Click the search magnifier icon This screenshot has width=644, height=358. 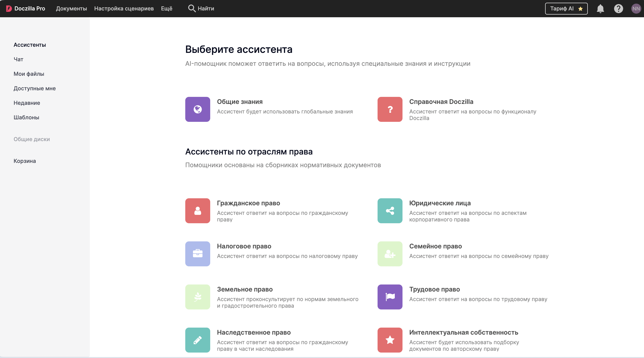(192, 8)
